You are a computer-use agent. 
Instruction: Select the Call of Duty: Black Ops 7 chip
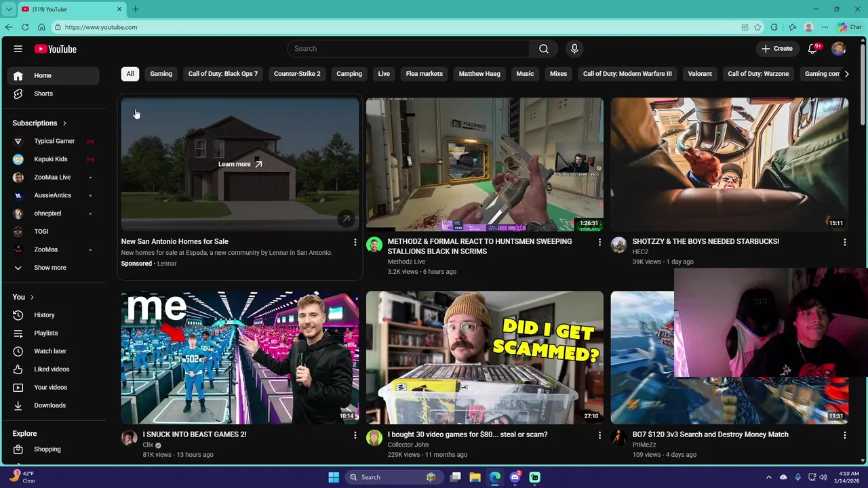[223, 74]
